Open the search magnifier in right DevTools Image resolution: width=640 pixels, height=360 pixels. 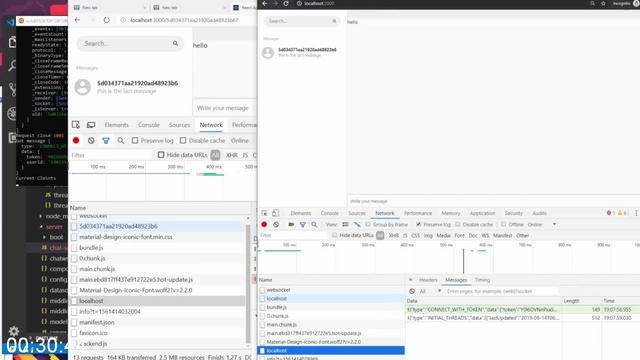pos(314,224)
